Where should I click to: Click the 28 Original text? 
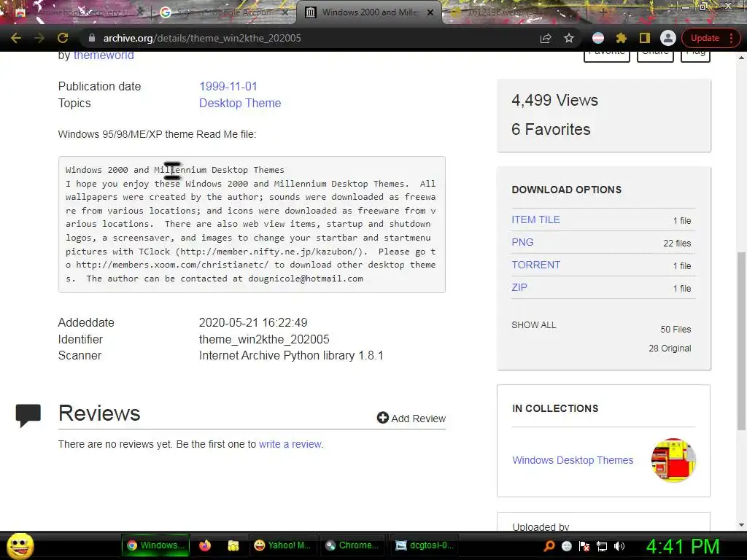coord(670,348)
